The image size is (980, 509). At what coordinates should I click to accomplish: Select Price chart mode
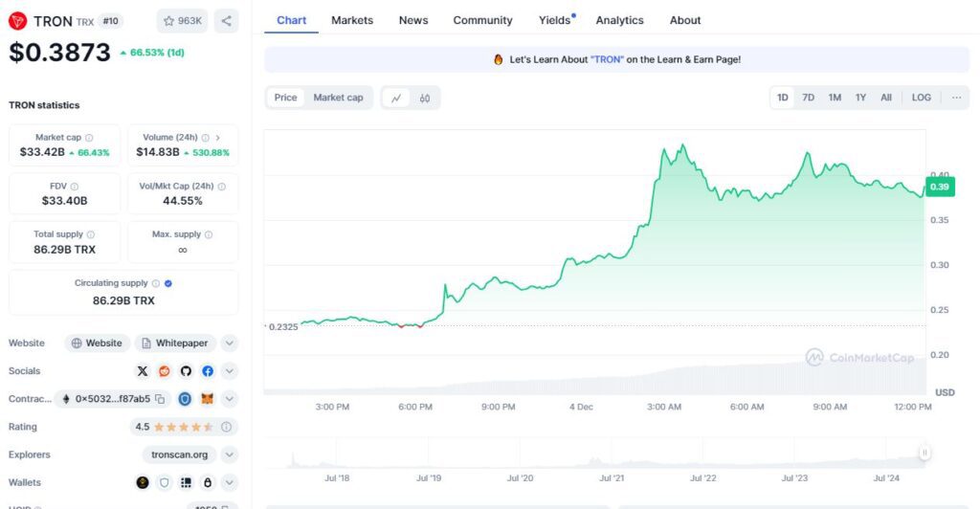tap(285, 98)
